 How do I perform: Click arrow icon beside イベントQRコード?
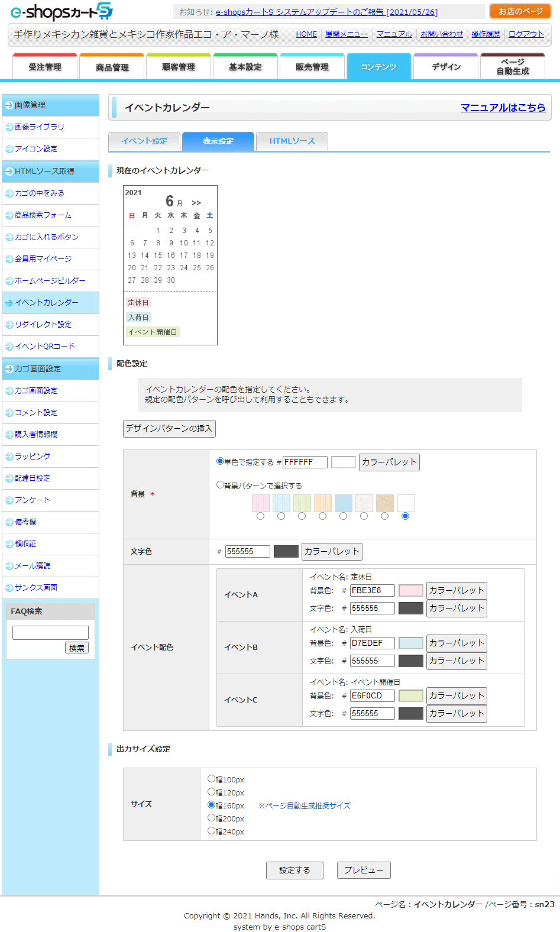pyautogui.click(x=9, y=347)
